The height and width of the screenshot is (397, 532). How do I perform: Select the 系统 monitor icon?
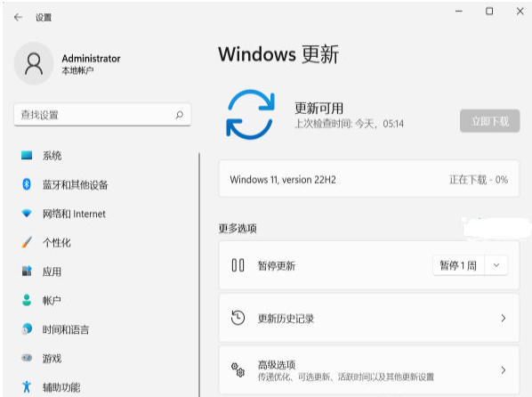[x=27, y=156]
